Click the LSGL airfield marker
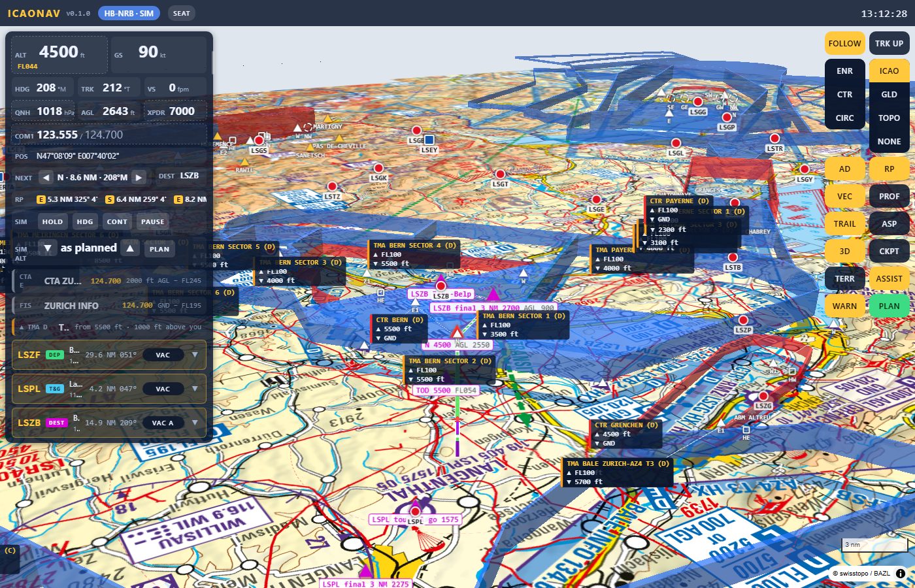Image resolution: width=915 pixels, height=588 pixels. [676, 143]
